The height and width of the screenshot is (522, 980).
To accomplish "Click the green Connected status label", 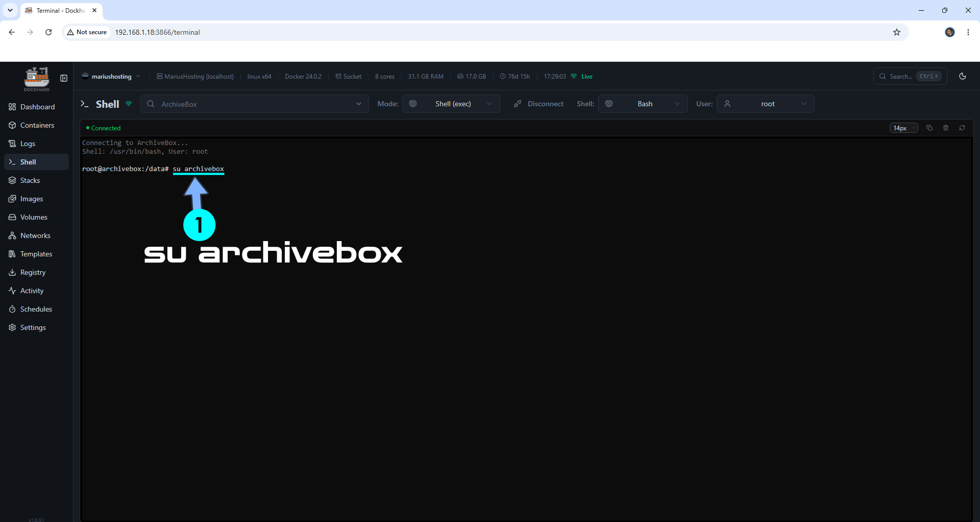I will 104,128.
